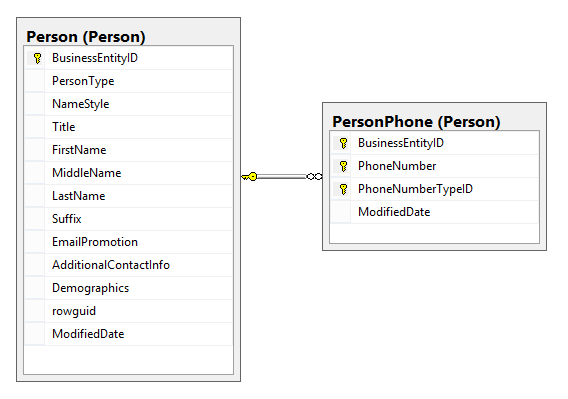Select the PersonPhone (Person) table title

pyautogui.click(x=416, y=122)
